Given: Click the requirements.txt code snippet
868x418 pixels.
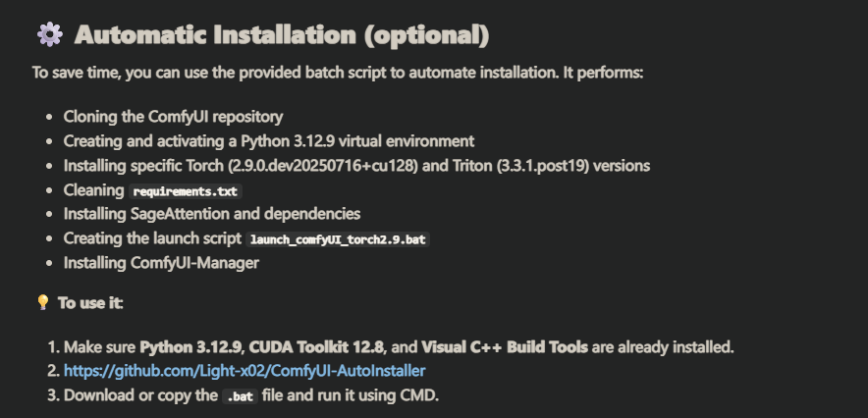Looking at the screenshot, I should (187, 190).
